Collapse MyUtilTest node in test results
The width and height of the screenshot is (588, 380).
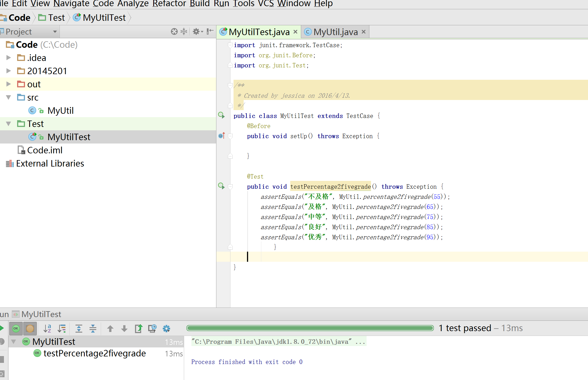click(13, 342)
